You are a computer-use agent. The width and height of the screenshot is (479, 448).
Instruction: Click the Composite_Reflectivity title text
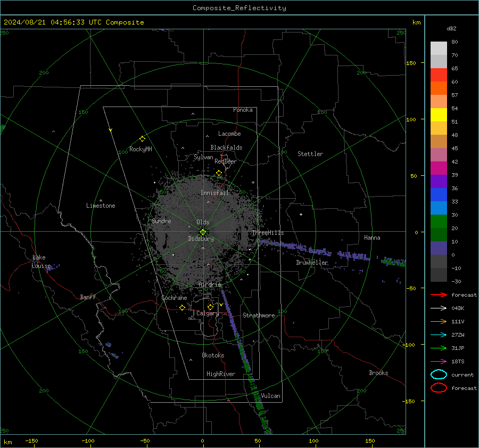point(239,8)
